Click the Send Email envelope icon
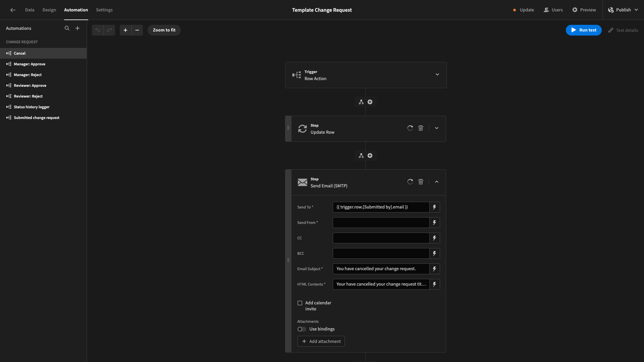 click(x=303, y=182)
